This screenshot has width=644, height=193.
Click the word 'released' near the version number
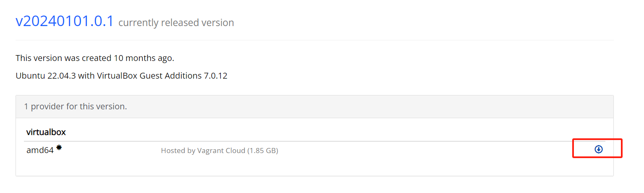(x=181, y=23)
